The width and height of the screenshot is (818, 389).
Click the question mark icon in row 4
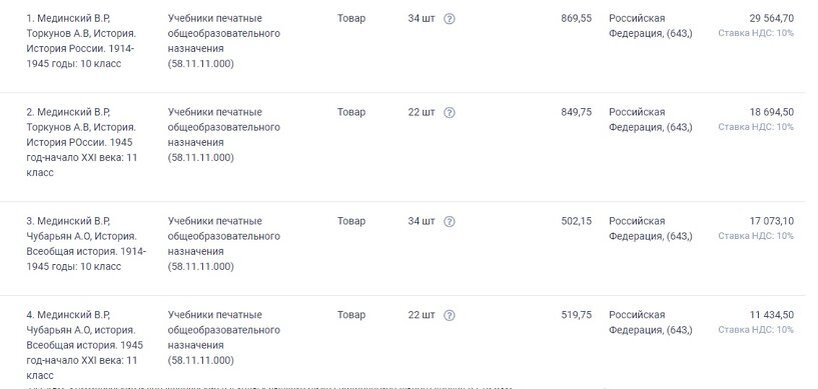tap(449, 315)
